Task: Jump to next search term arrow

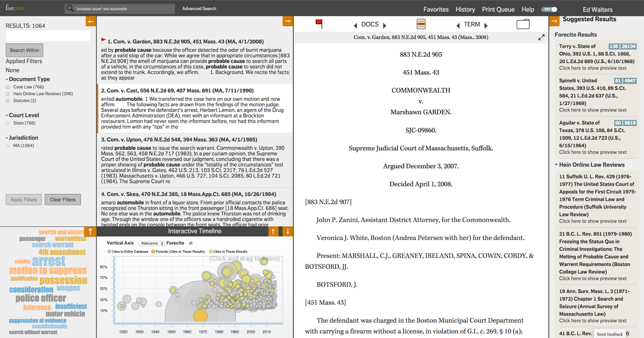Action: 486,25
